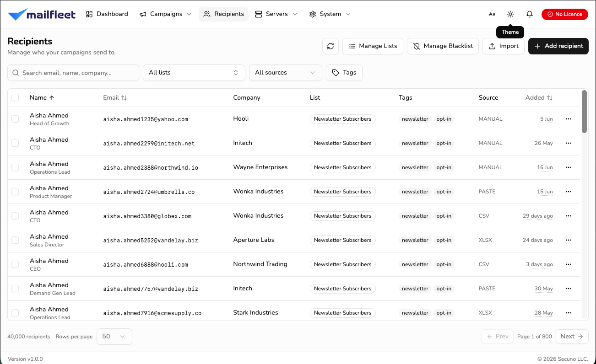Click the No Licence badge

pos(565,14)
